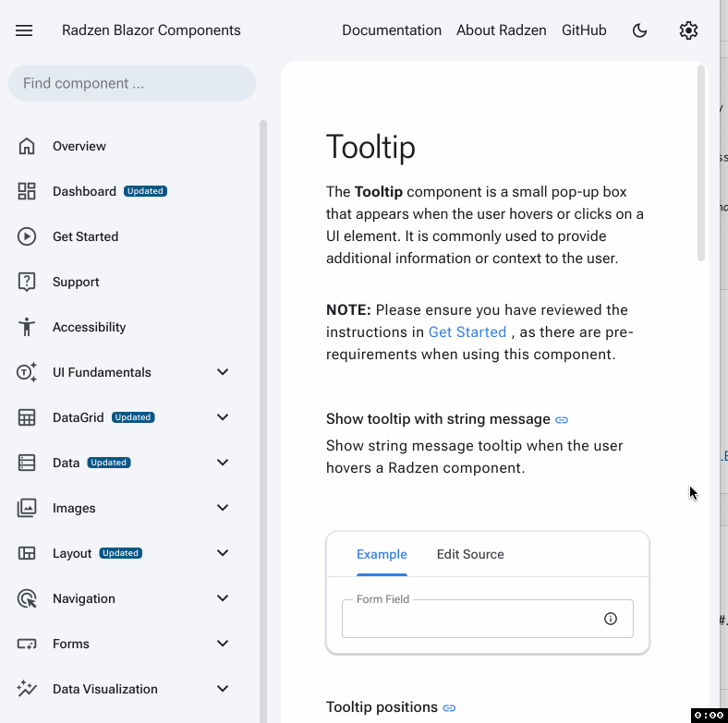Click the Radzen Blazor Components title

pyautogui.click(x=151, y=30)
